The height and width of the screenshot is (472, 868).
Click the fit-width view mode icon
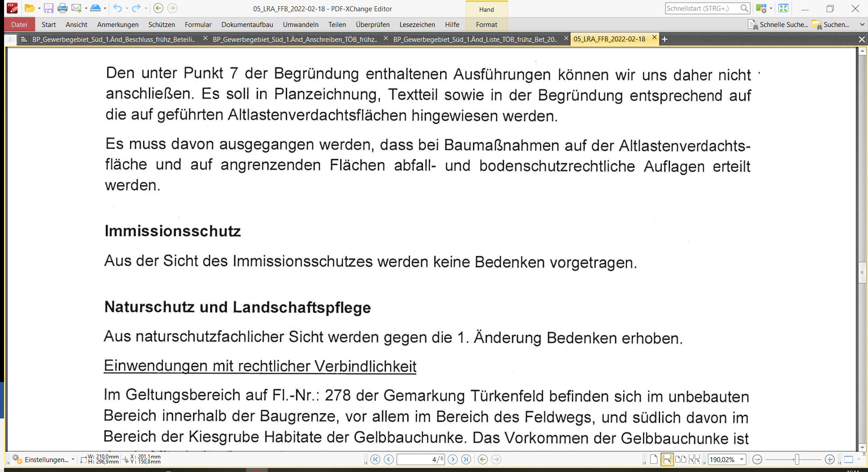849,459
